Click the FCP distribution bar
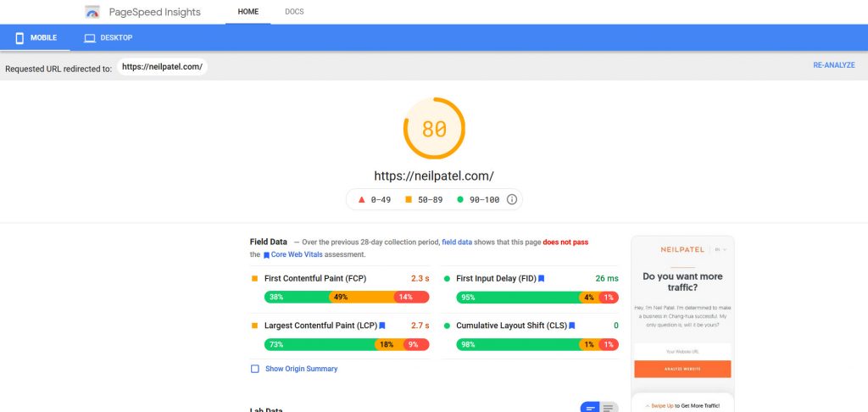 tap(347, 297)
